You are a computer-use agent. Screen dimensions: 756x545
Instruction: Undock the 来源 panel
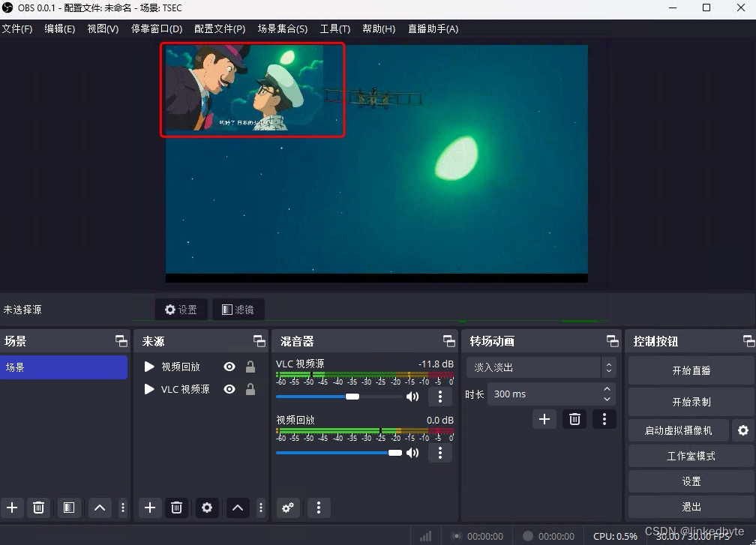coord(259,341)
